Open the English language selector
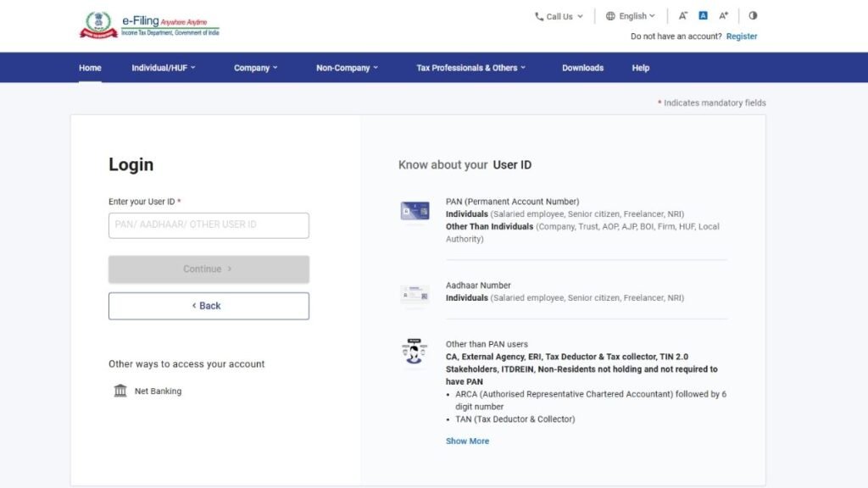The height and width of the screenshot is (488, 868). (x=631, y=16)
